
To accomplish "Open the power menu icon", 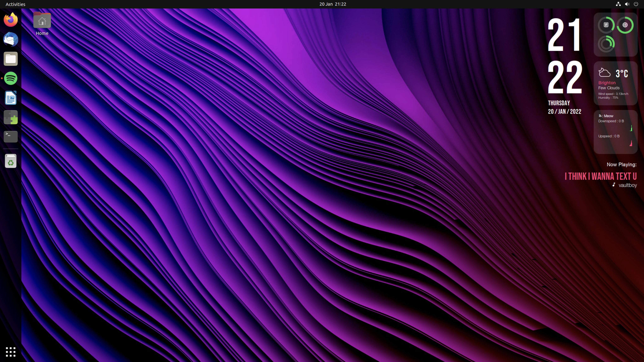I will 636,4.
